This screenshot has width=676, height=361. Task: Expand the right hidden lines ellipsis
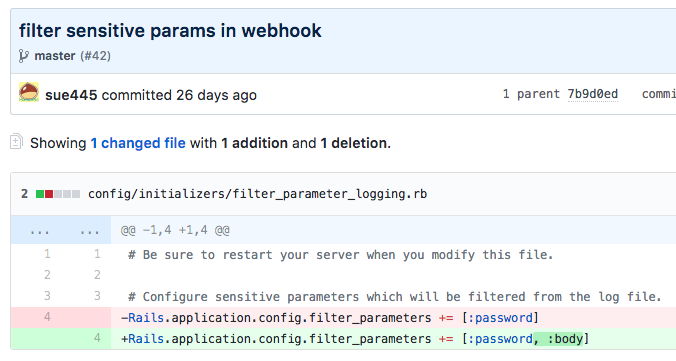(89, 231)
